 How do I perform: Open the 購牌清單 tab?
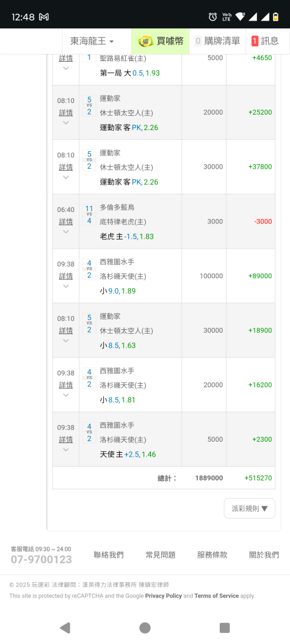[x=218, y=41]
